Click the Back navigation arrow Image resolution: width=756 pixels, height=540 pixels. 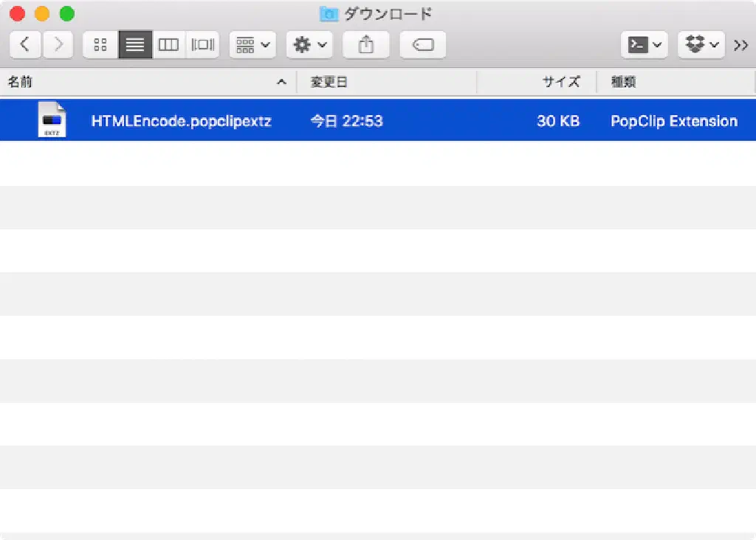(x=25, y=45)
